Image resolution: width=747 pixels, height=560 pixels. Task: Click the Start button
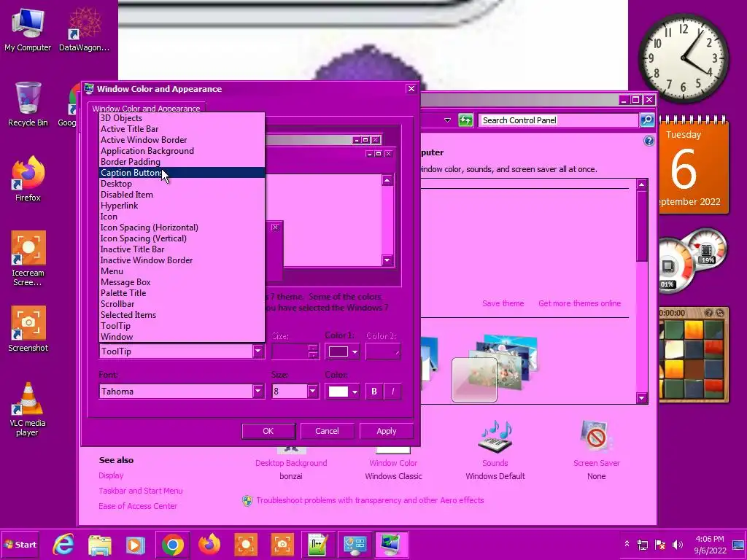click(20, 544)
